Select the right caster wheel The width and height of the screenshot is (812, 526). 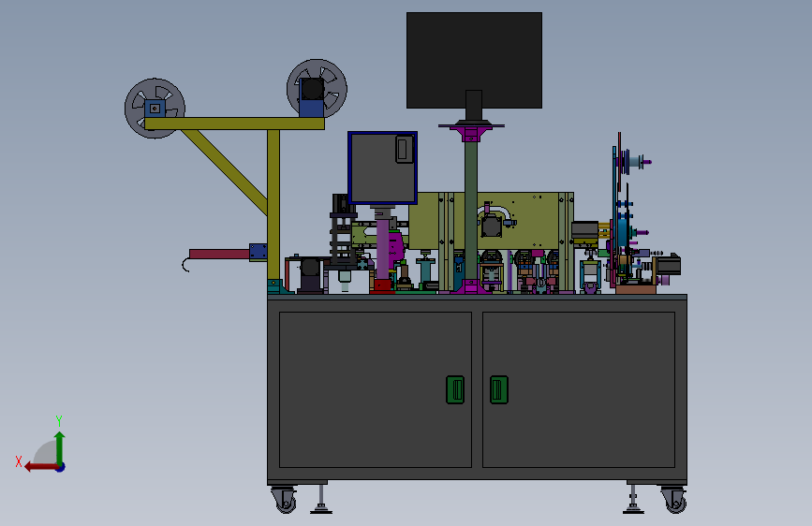[x=674, y=500]
